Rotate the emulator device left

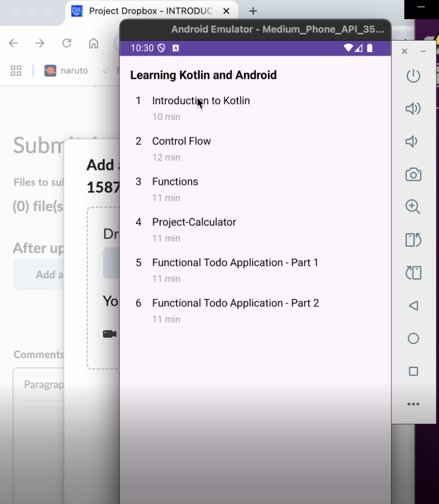point(413,240)
